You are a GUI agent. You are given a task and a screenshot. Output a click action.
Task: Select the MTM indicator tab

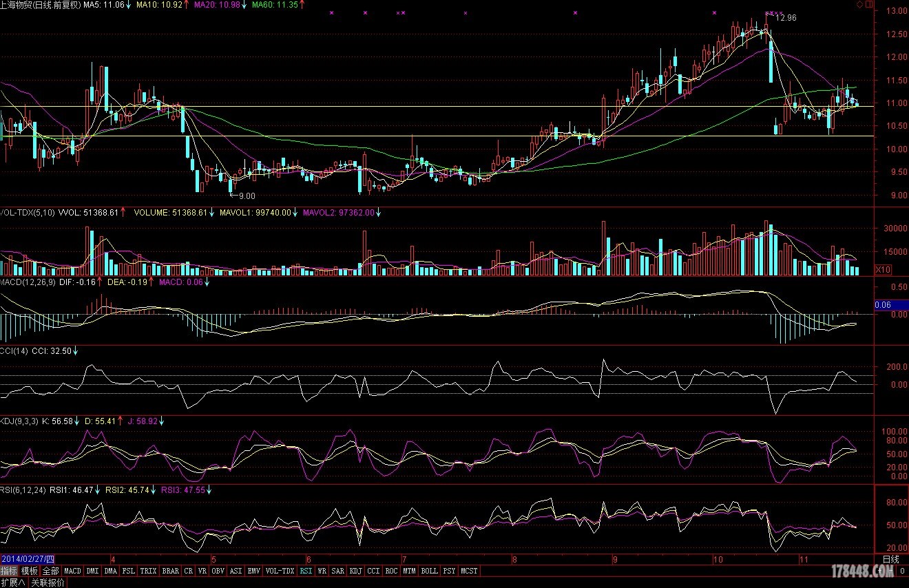click(409, 571)
